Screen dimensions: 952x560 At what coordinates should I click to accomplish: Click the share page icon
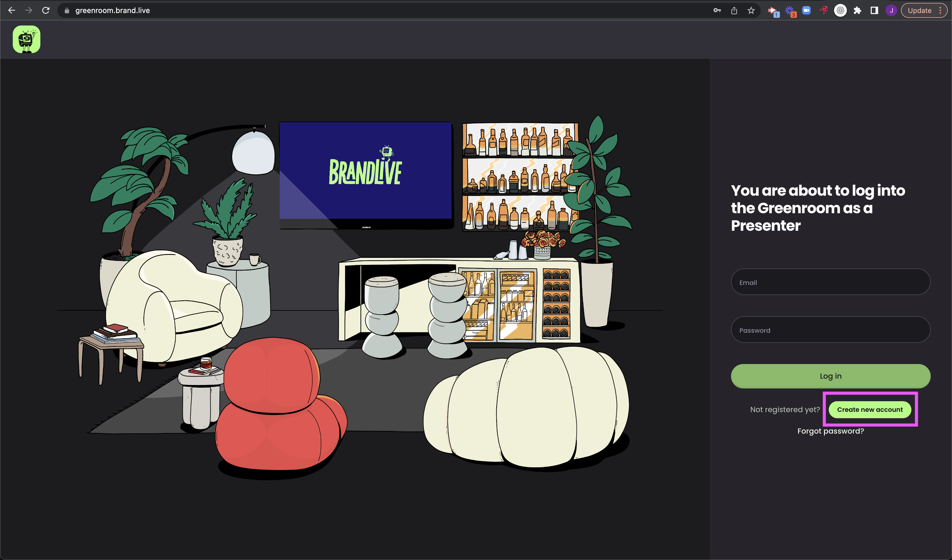coord(734,11)
